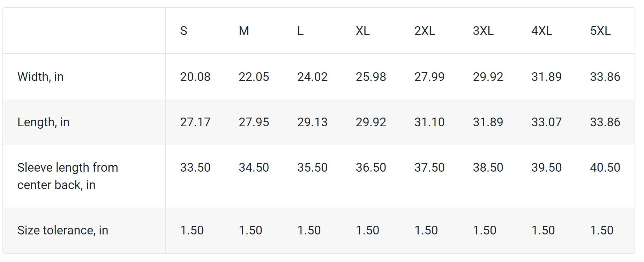This screenshot has height=262, width=644.
Task: Click size tolerance 1.50 under 3XL column
Action: pos(484,230)
